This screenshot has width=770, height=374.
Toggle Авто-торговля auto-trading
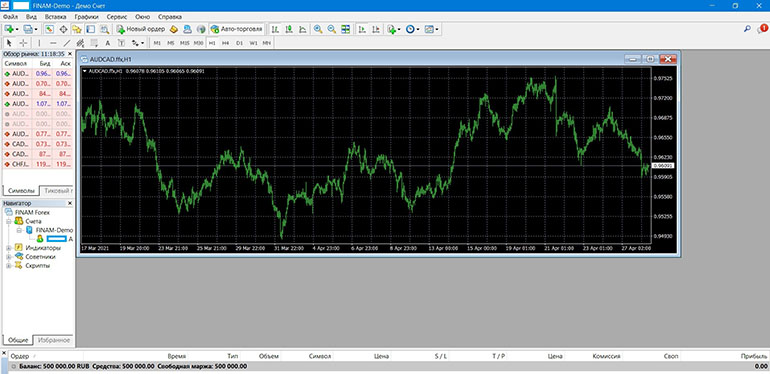237,29
